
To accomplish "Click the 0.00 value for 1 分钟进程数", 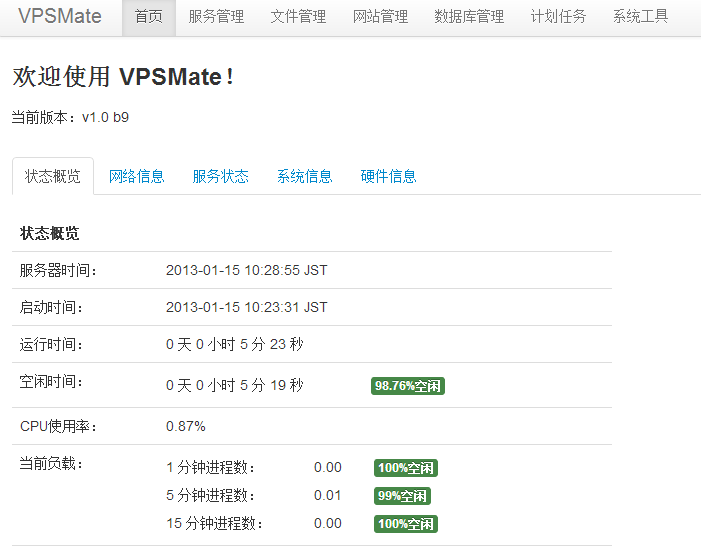I will point(328,467).
